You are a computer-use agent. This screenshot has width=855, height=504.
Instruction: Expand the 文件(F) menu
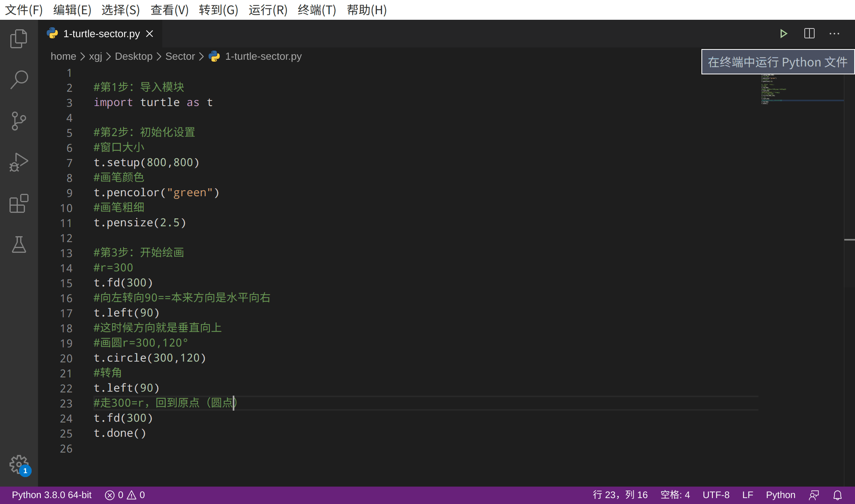[x=22, y=9]
